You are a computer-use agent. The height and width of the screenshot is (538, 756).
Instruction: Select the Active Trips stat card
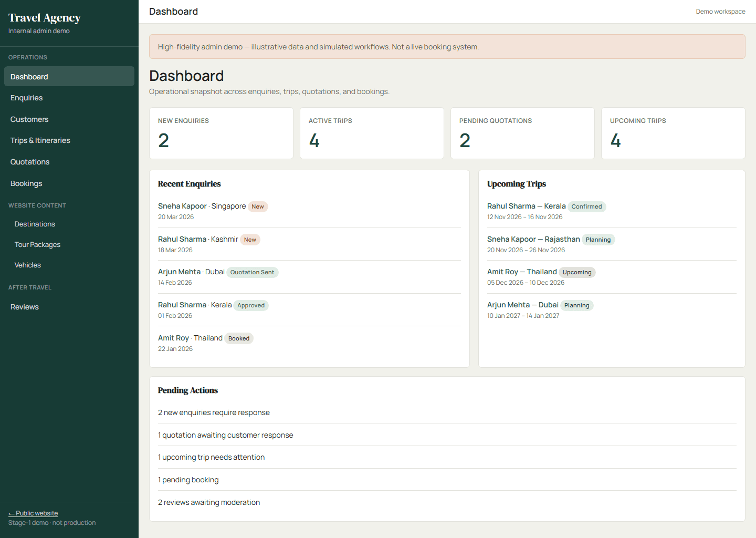click(372, 133)
